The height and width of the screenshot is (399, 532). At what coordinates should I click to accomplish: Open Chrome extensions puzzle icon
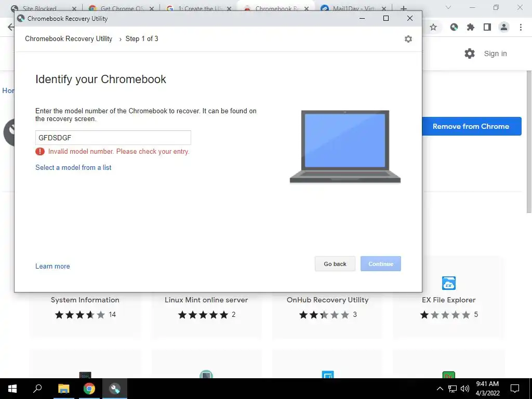pyautogui.click(x=471, y=27)
